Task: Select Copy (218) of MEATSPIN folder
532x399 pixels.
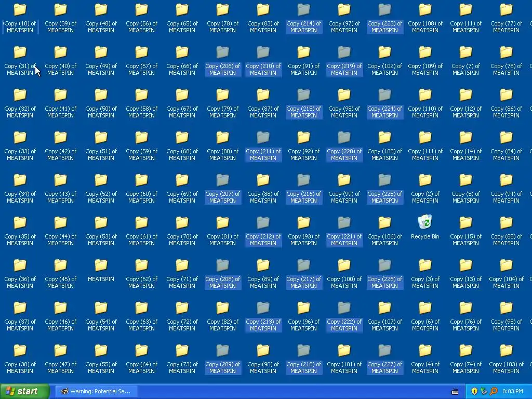Action: [303, 358]
